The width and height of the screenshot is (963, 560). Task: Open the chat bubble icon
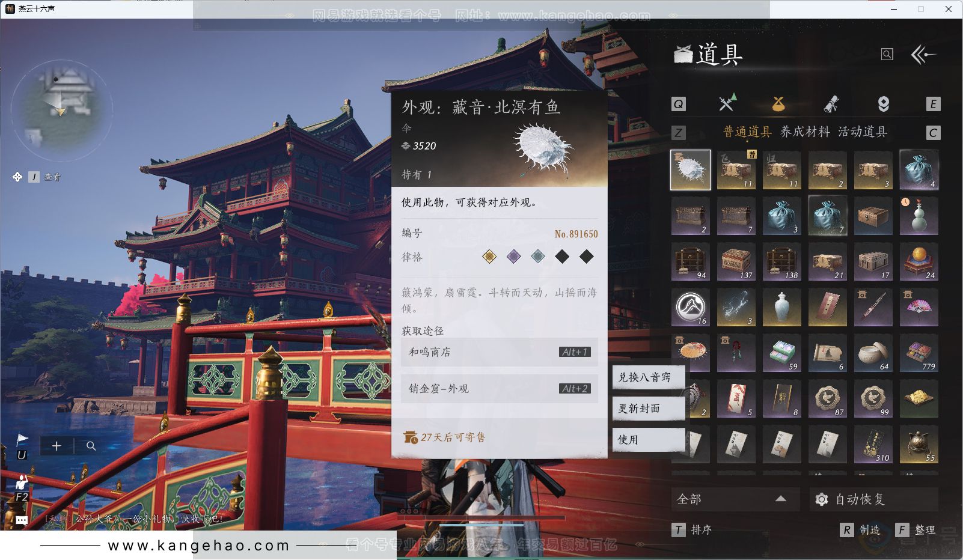(x=22, y=520)
